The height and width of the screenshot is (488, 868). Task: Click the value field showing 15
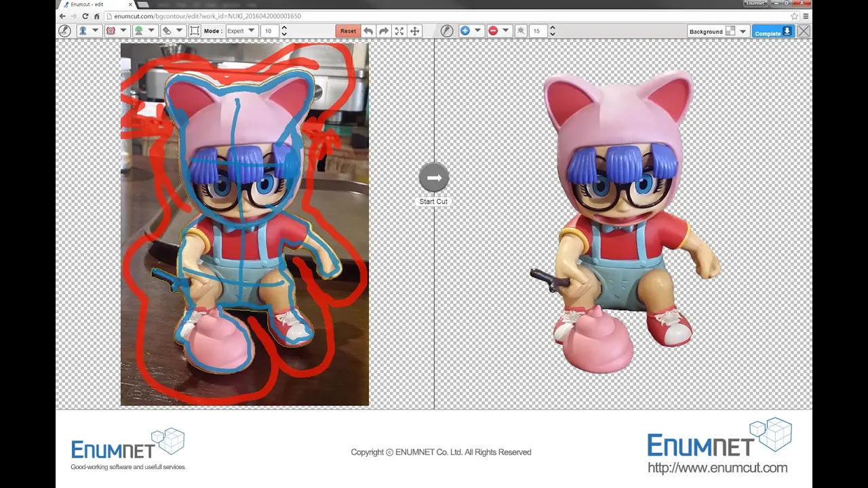pyautogui.click(x=538, y=30)
